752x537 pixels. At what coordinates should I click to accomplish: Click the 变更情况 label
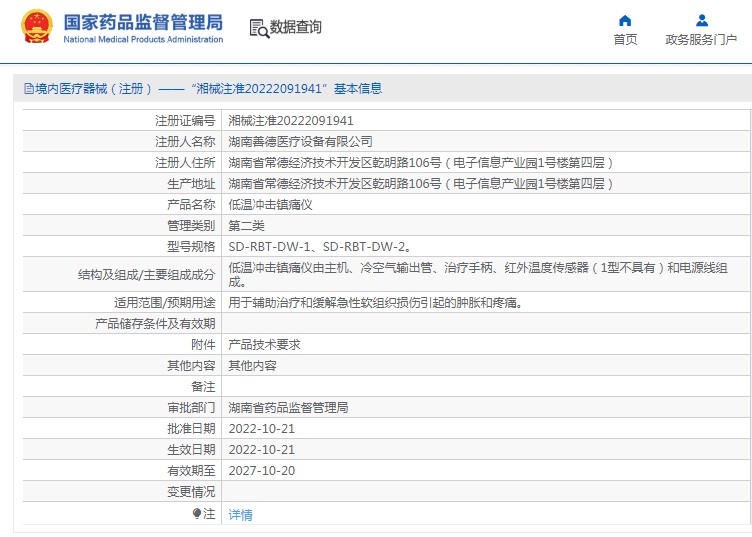(x=191, y=492)
